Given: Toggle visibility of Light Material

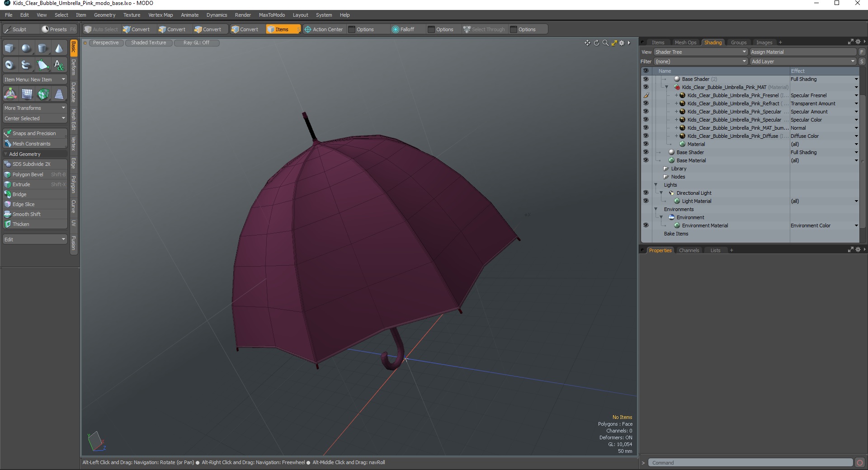Looking at the screenshot, I should coord(646,201).
